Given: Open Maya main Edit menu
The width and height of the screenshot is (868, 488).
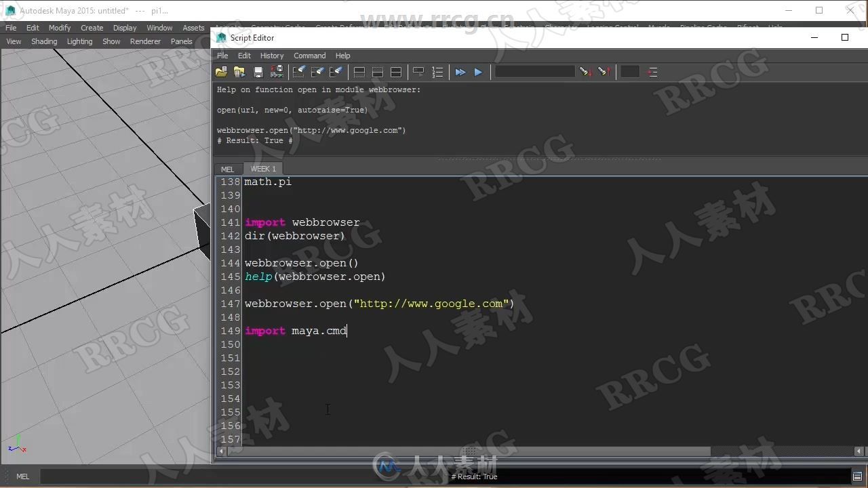Looking at the screenshot, I should 33,28.
